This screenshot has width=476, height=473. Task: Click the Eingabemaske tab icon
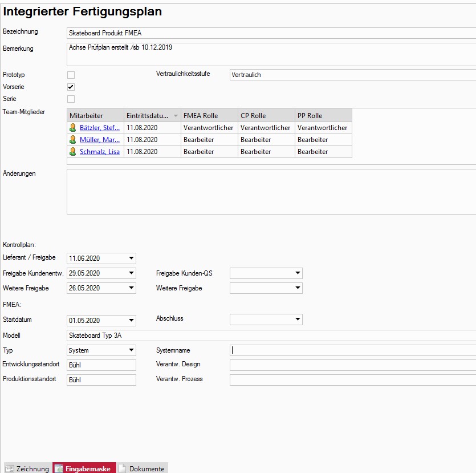tap(59, 468)
